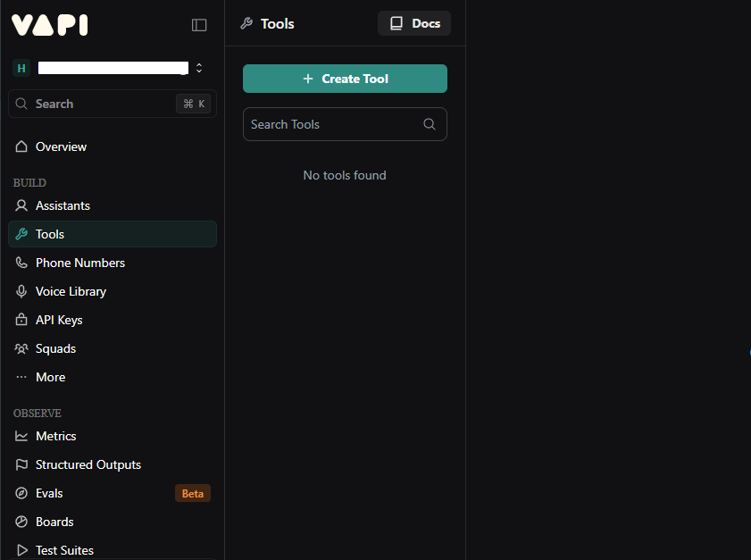Focus the Search Tools input field

tap(330, 125)
